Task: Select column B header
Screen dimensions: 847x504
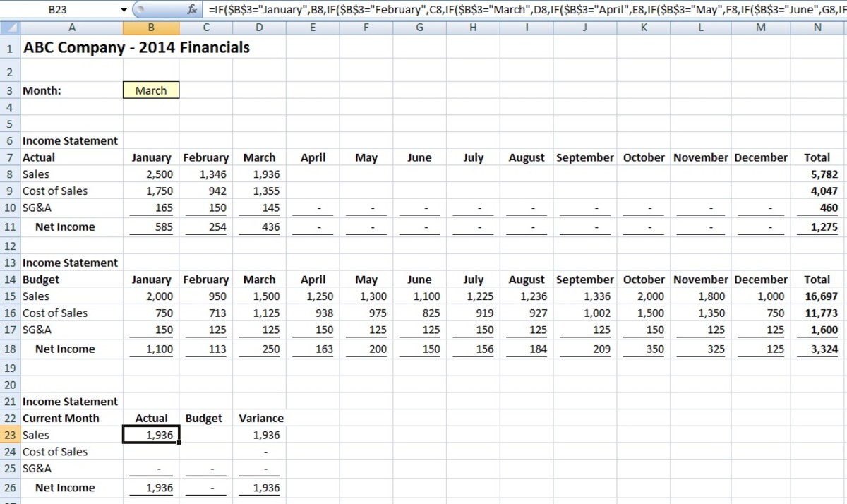Action: (151, 28)
